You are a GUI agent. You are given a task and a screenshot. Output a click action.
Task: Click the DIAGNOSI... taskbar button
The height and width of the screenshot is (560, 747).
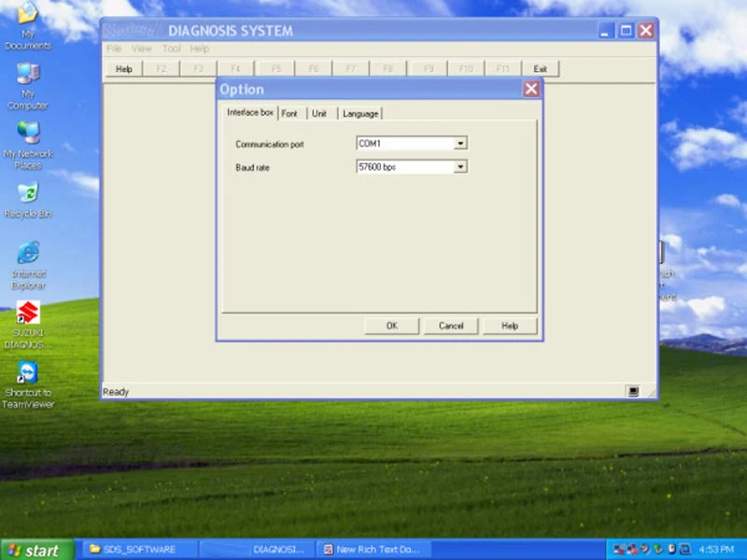[x=258, y=550]
